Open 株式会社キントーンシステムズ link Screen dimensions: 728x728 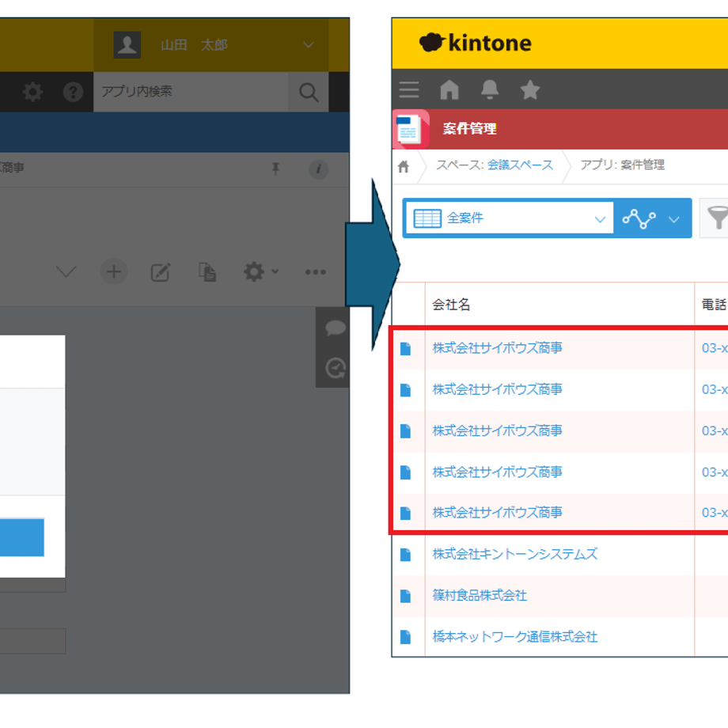coord(515,555)
